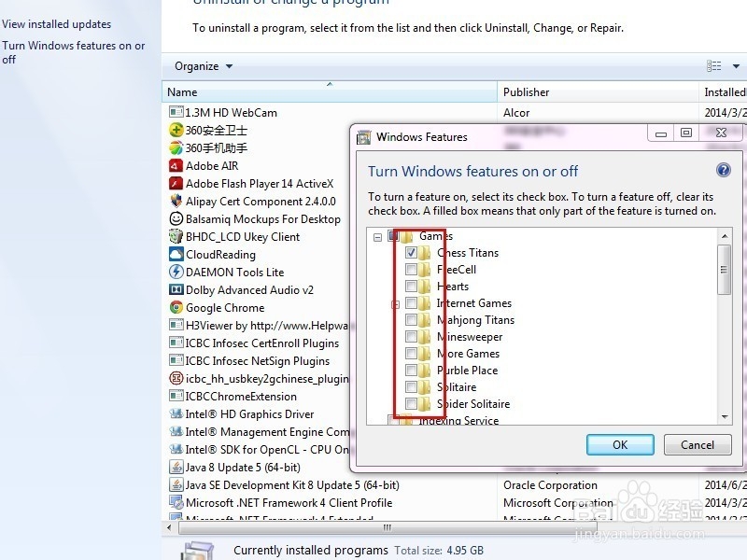747x560 pixels.
Task: Check the Internet Games checkbox
Action: coord(411,302)
